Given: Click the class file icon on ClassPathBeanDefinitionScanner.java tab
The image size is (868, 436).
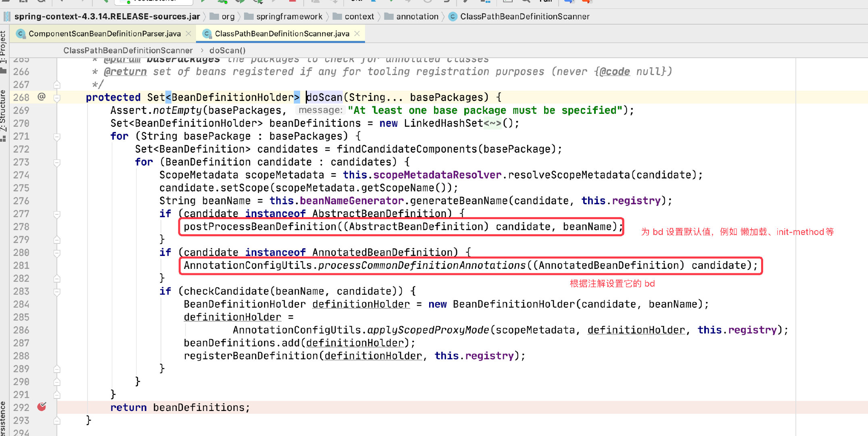Looking at the screenshot, I should [207, 34].
